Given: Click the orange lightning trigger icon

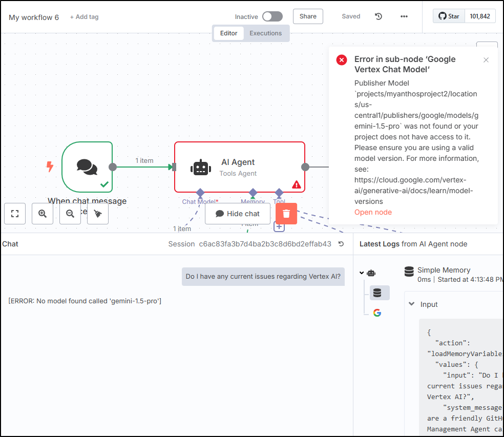Looking at the screenshot, I should click(x=50, y=167).
